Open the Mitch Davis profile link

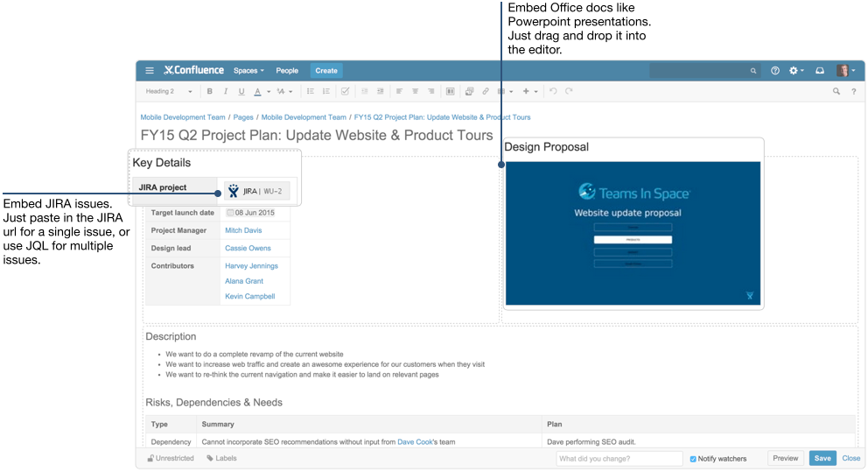(x=243, y=231)
